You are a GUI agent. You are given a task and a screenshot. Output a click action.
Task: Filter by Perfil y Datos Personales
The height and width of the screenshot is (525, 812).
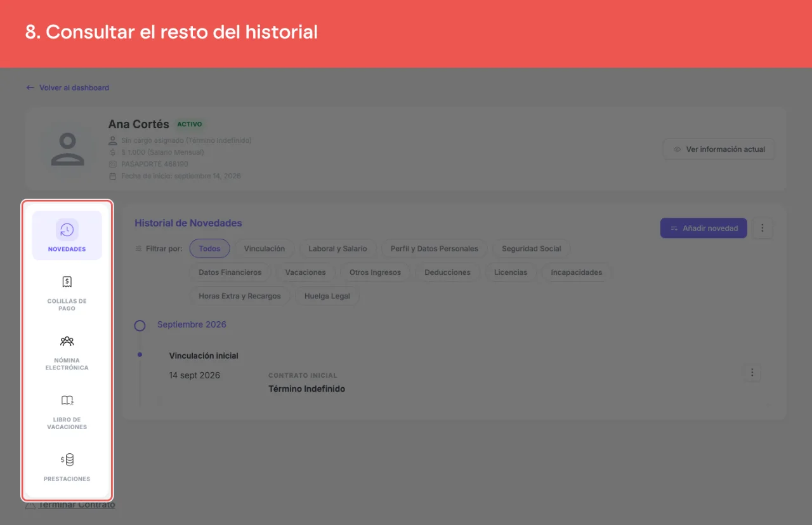[x=435, y=248]
